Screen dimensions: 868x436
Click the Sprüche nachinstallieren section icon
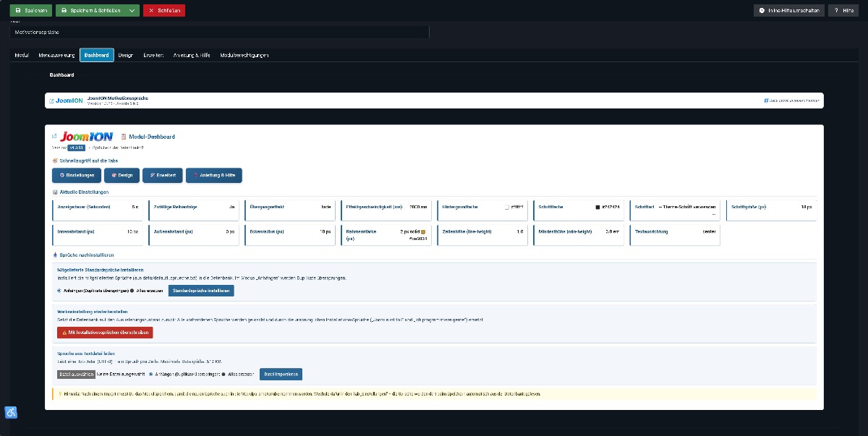pyautogui.click(x=55, y=255)
